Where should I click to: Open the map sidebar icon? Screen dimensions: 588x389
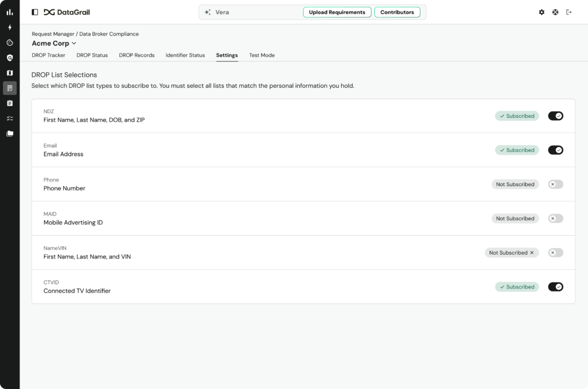tap(10, 73)
